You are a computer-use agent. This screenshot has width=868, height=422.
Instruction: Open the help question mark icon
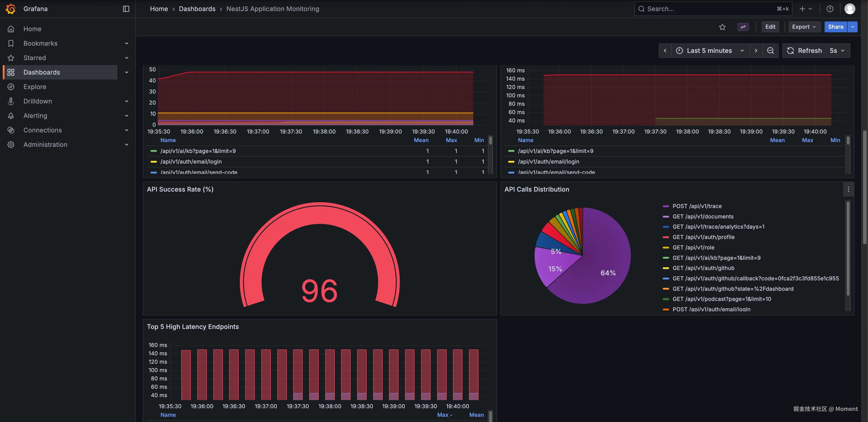click(x=830, y=9)
